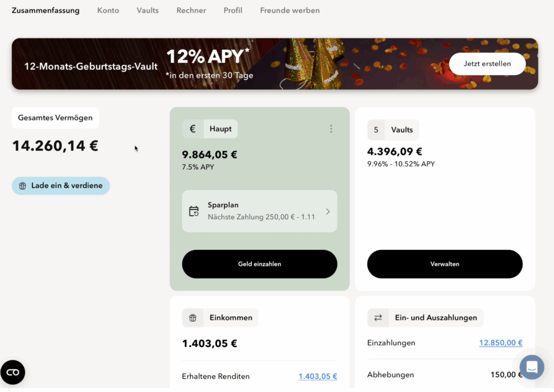Click the transfer arrows icon
Screen dimensions: 554x392
[378, 318]
